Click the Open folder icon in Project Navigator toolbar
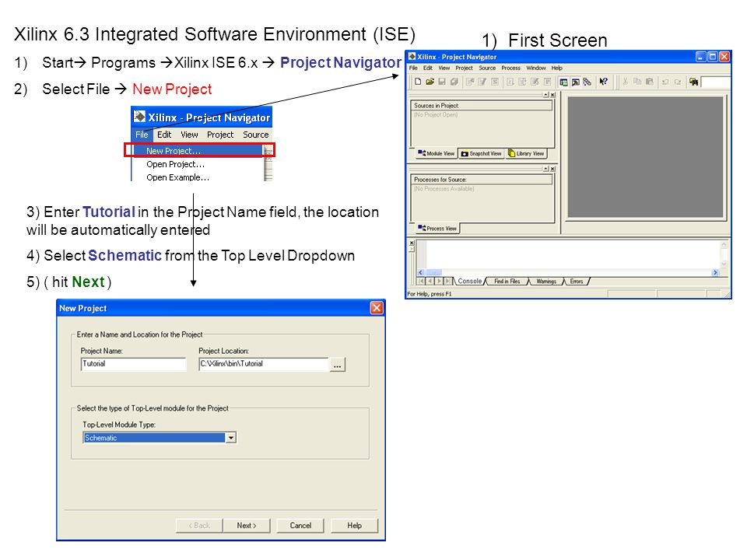This screenshot has width=747, height=560. click(x=430, y=82)
